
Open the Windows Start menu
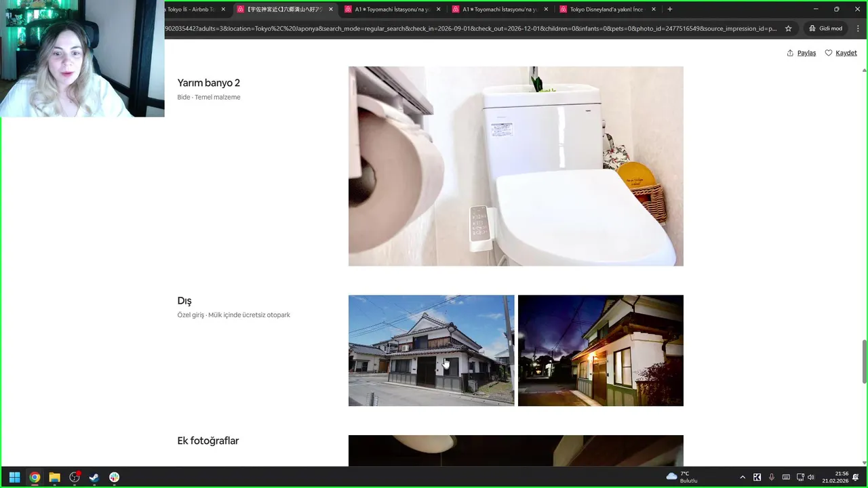[14, 477]
